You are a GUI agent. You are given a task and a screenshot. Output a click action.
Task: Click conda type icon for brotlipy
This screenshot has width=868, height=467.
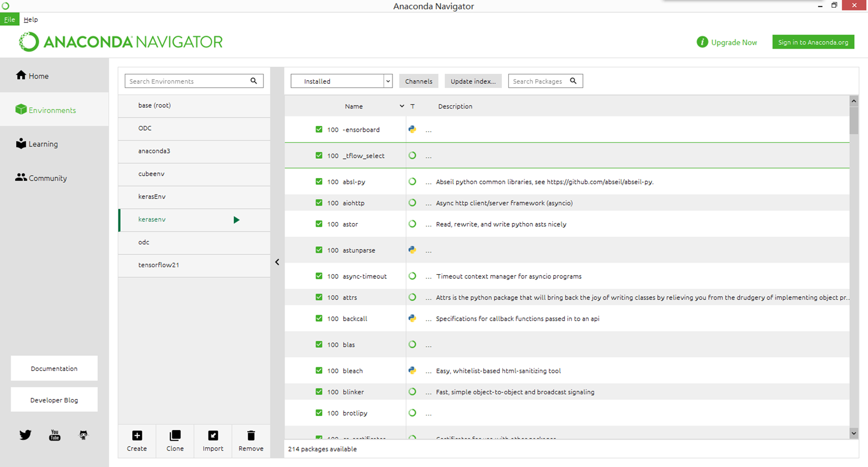[x=412, y=413]
